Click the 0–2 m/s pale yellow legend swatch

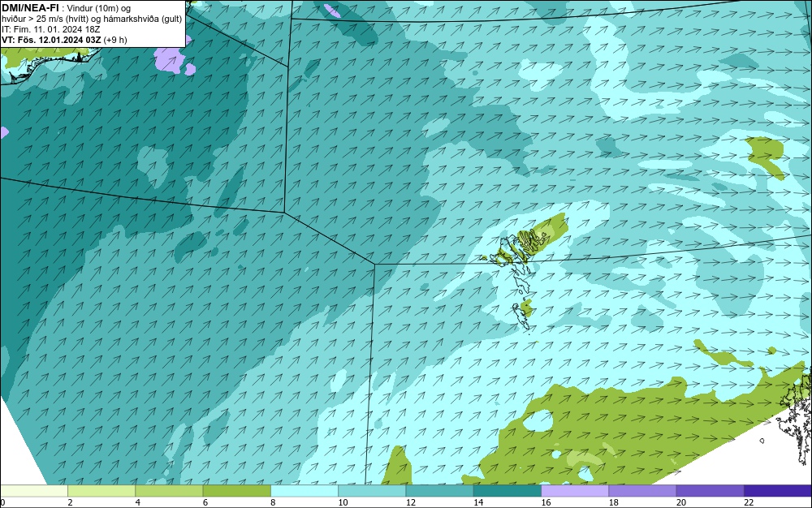coord(34,491)
